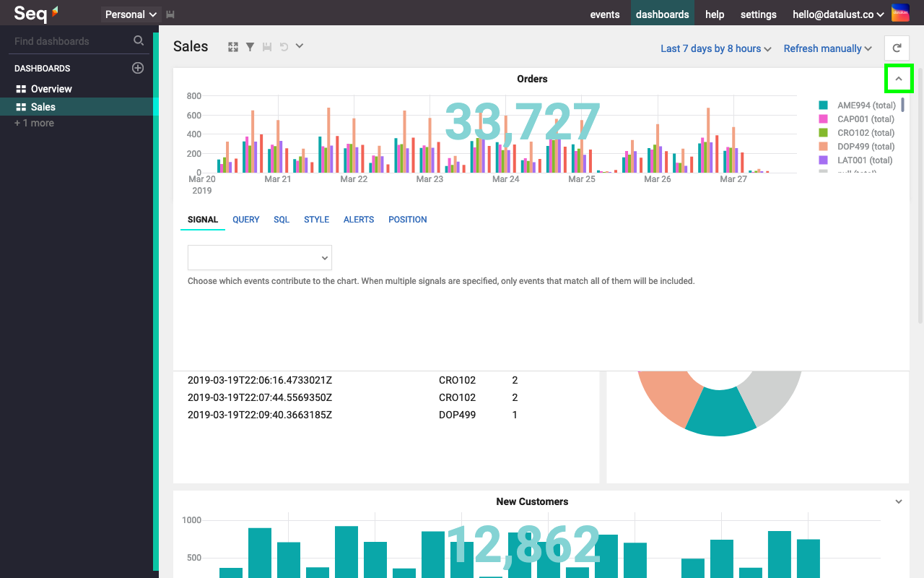
Task: Click the New Customers chart title
Action: click(532, 501)
